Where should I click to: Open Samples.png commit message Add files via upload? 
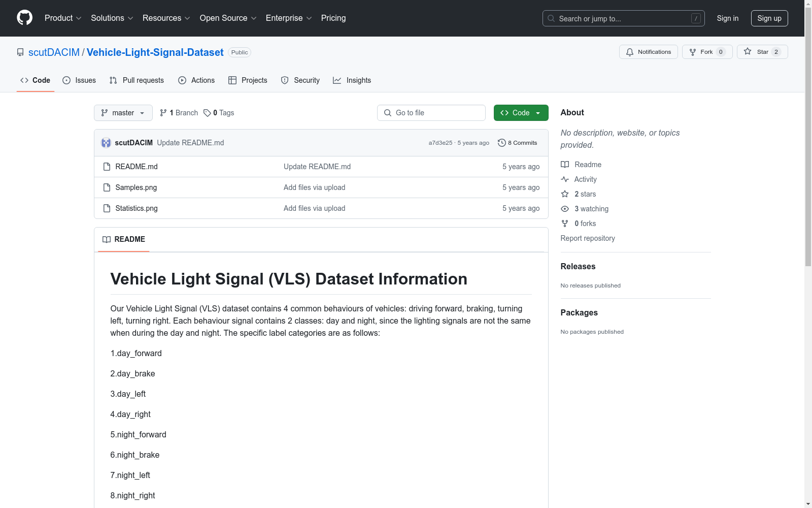coord(315,187)
